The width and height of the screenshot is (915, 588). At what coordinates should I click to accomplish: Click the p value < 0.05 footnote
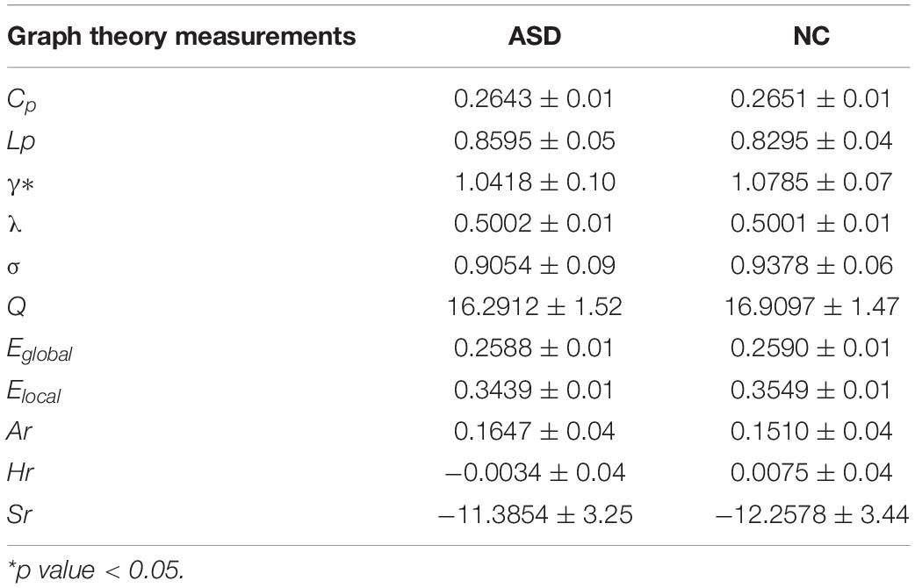click(96, 570)
